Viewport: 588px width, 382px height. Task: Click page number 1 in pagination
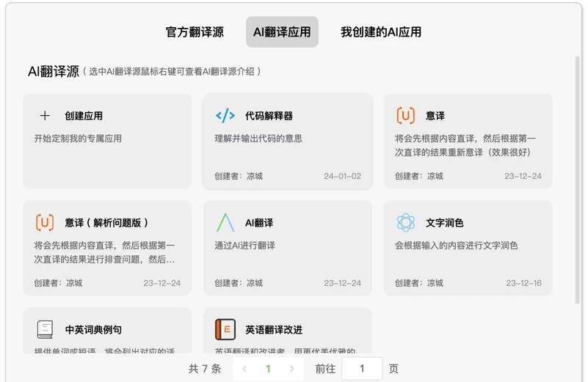(x=268, y=369)
